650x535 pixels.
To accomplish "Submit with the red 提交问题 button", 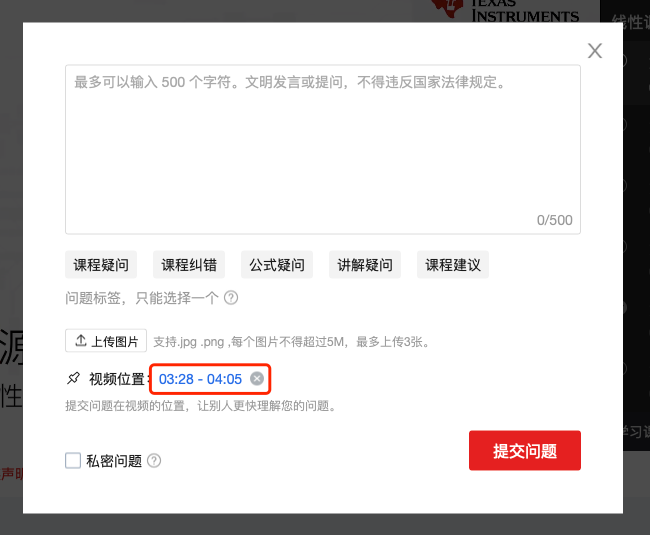I will (525, 450).
